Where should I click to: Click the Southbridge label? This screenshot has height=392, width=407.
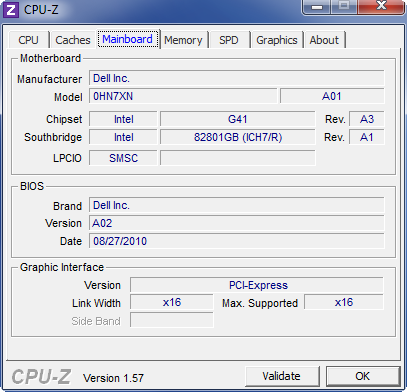point(53,137)
